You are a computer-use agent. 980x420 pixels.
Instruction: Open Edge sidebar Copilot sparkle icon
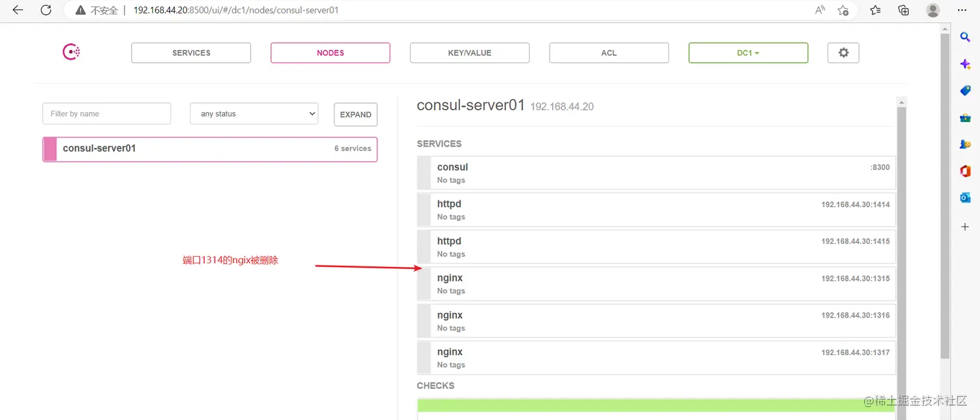click(x=964, y=64)
